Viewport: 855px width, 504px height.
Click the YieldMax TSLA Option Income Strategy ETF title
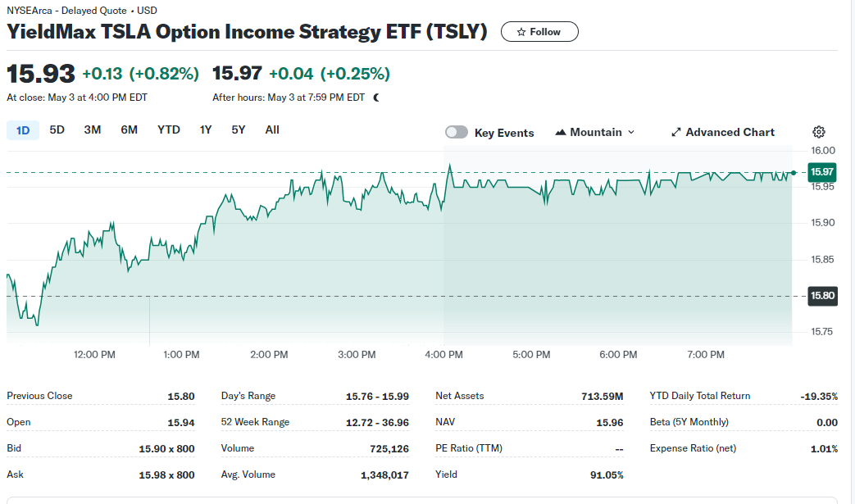(x=247, y=32)
